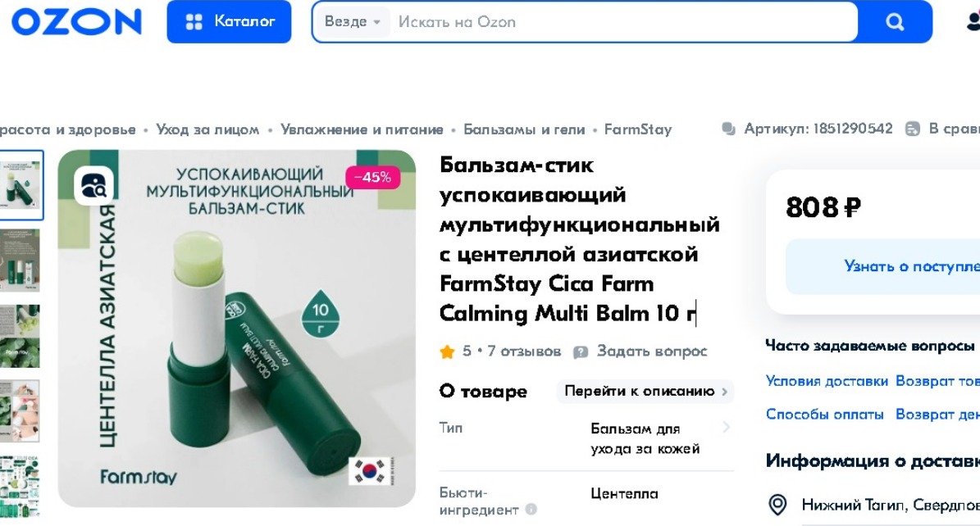Open Бальзамы и гели breadcrumb category
Viewport: 980px width, 526px height.
(524, 129)
